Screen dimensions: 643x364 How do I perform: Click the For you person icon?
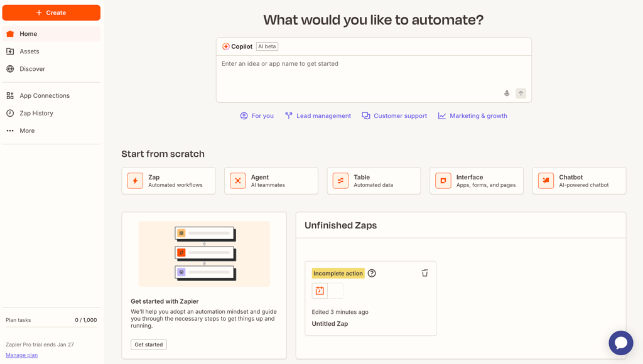coord(244,116)
